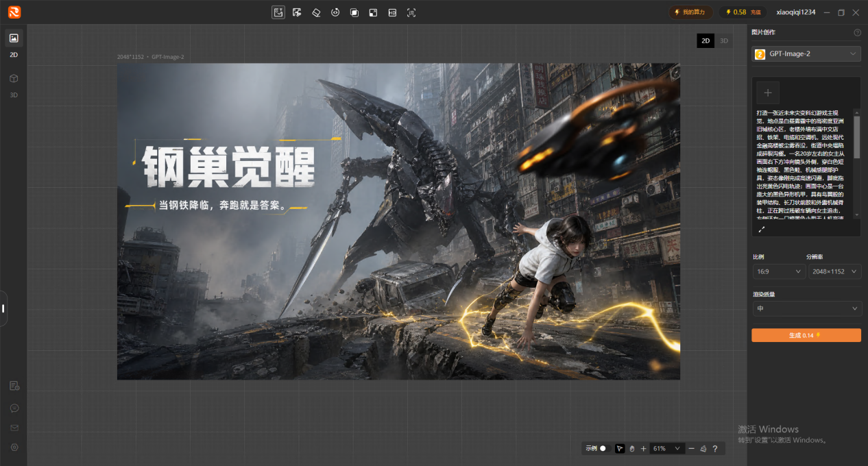
Task: Open the help question mark icon
Action: tap(714, 448)
